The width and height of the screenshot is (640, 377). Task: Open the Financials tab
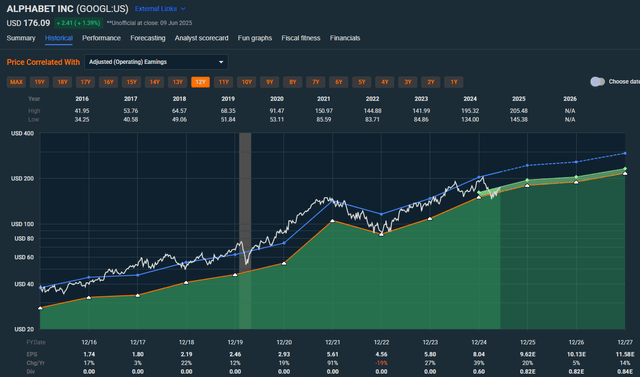[345, 38]
